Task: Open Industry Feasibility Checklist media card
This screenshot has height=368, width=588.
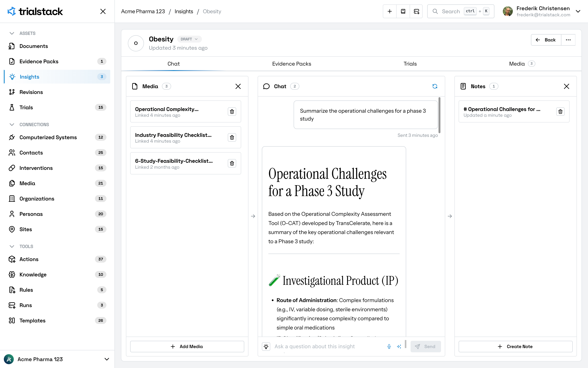Action: point(186,137)
